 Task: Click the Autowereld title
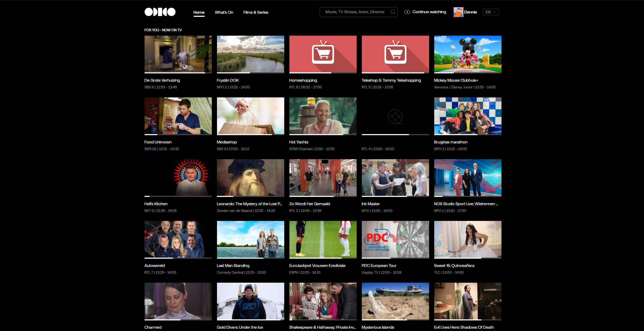pyautogui.click(x=155, y=266)
